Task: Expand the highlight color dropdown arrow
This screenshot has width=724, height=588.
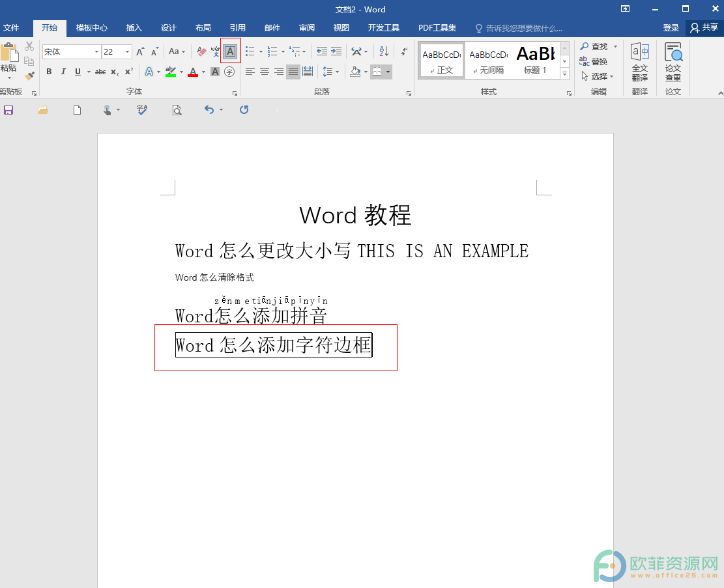Action: point(181,72)
